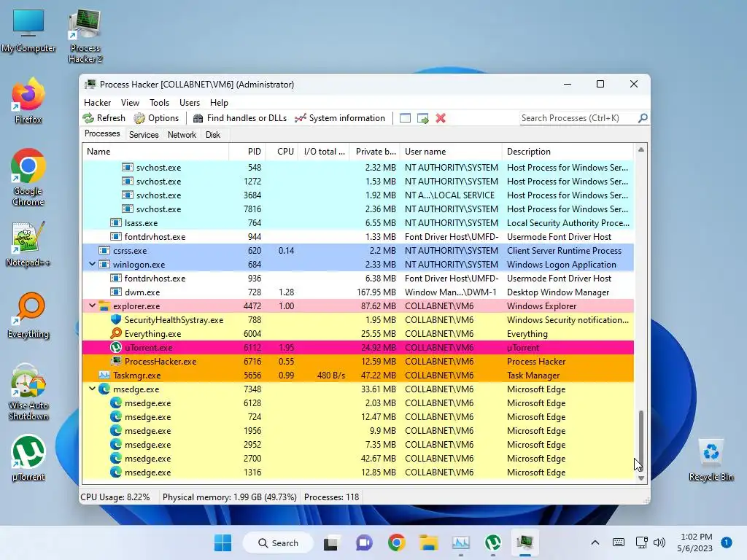Click Find handles or DLLs binoculars icon
Screen dimensions: 747x560
pyautogui.click(x=198, y=118)
